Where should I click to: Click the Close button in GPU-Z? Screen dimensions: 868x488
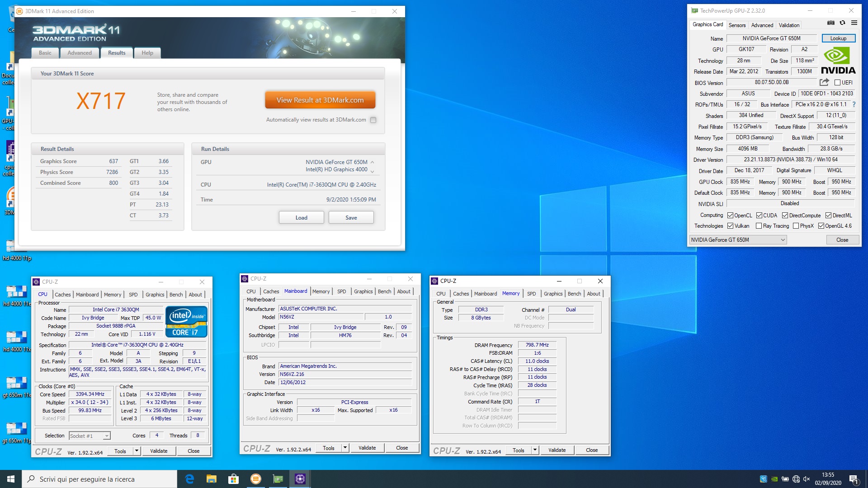pyautogui.click(x=842, y=240)
